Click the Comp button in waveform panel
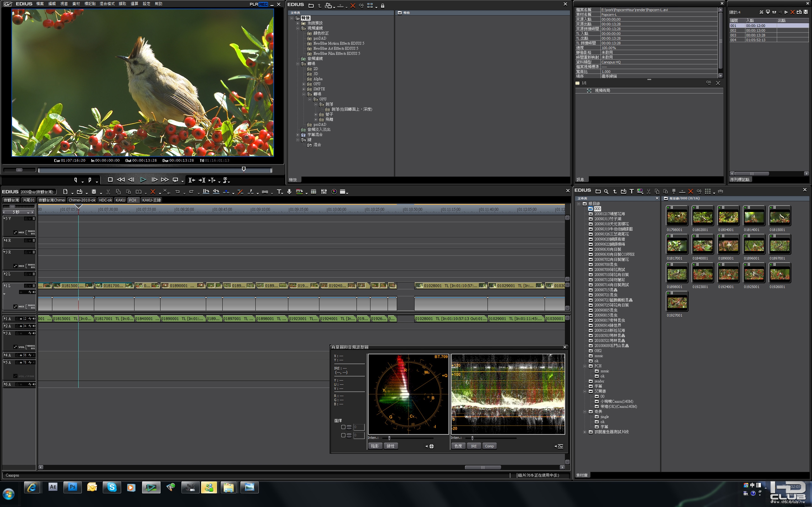 489,446
